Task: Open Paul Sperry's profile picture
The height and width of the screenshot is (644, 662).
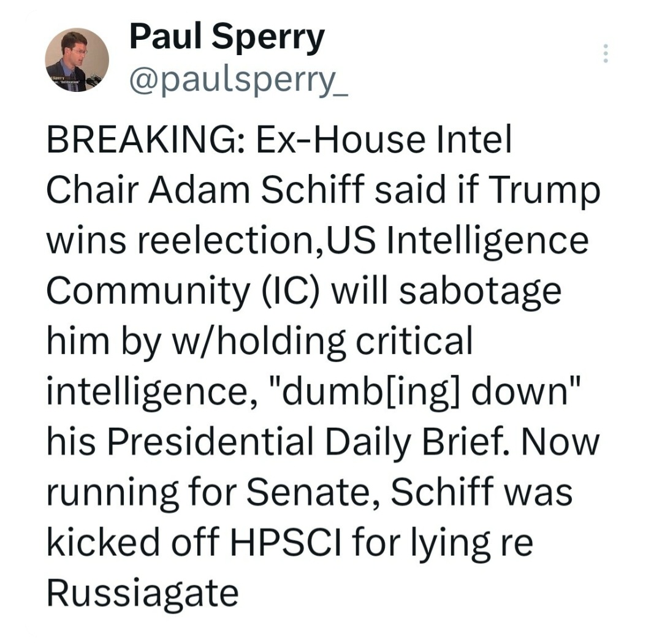Action: 77,60
